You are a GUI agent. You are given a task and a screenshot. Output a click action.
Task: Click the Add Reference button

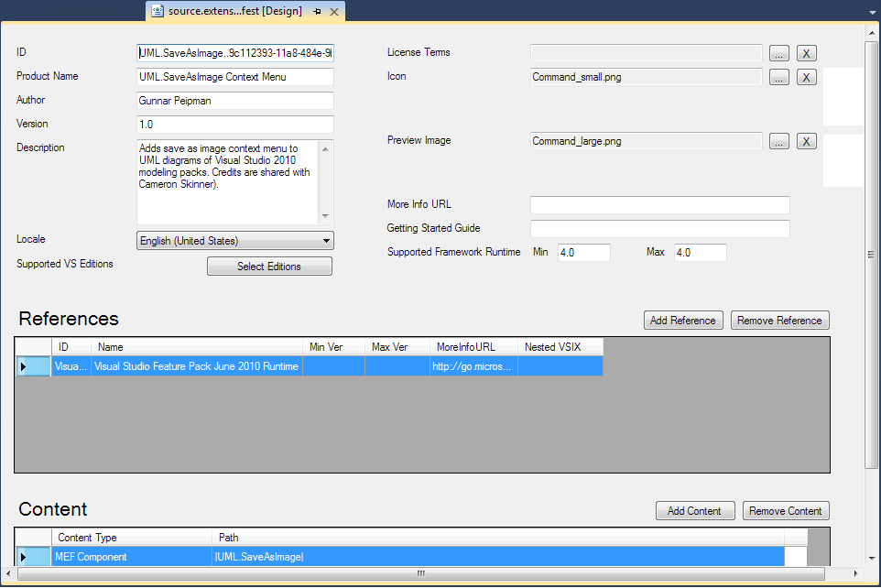pos(683,321)
